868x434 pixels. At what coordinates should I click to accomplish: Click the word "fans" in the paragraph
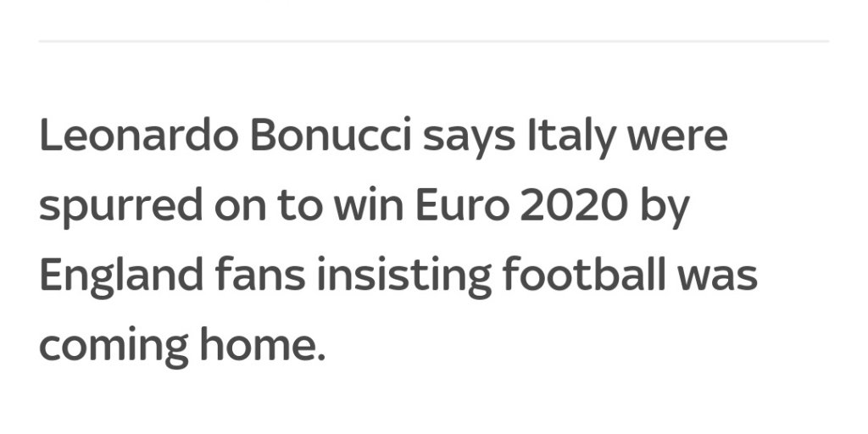(x=260, y=275)
